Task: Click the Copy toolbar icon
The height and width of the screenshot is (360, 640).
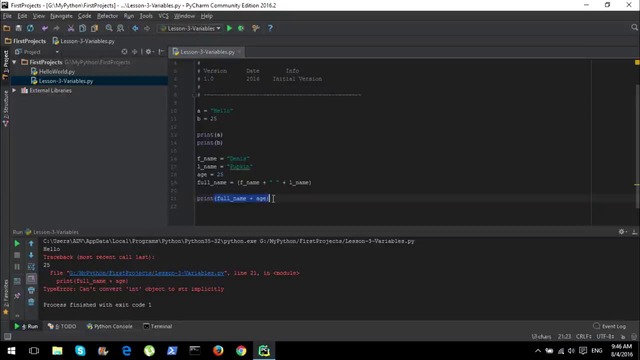Action: (82, 28)
